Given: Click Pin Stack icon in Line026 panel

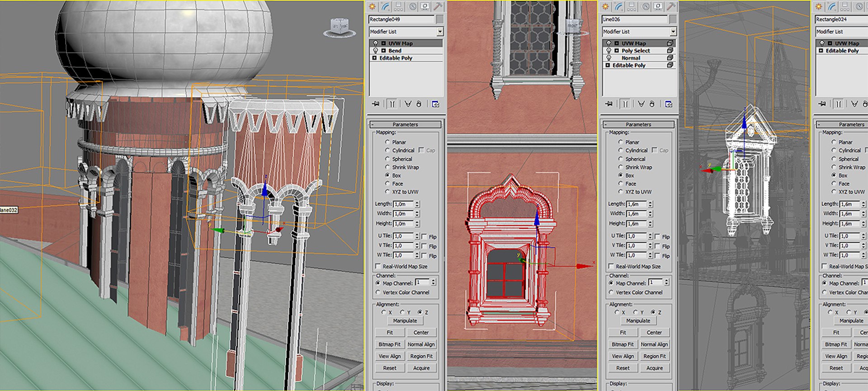Looking at the screenshot, I should tap(609, 104).
